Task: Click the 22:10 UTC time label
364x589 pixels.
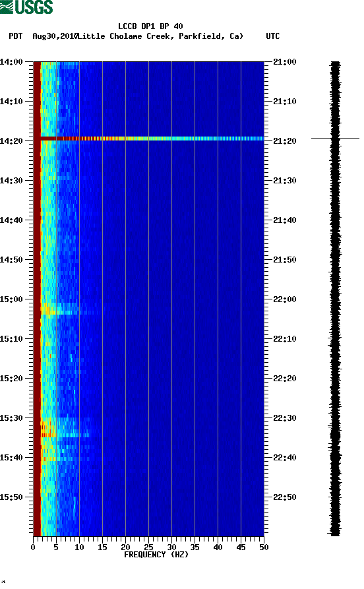Action: click(285, 339)
